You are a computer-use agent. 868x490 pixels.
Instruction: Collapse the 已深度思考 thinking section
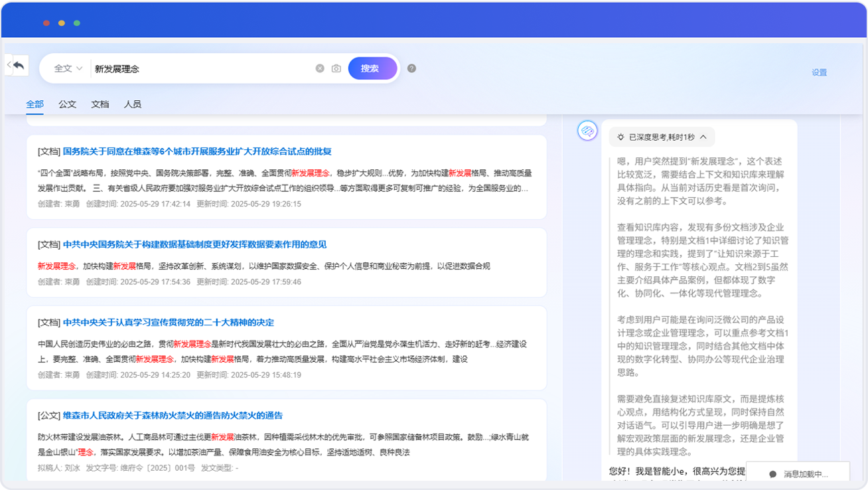point(703,137)
